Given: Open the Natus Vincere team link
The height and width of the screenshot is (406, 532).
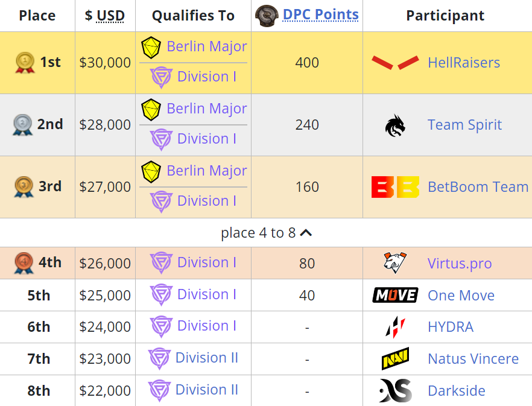Looking at the screenshot, I should click(473, 359).
